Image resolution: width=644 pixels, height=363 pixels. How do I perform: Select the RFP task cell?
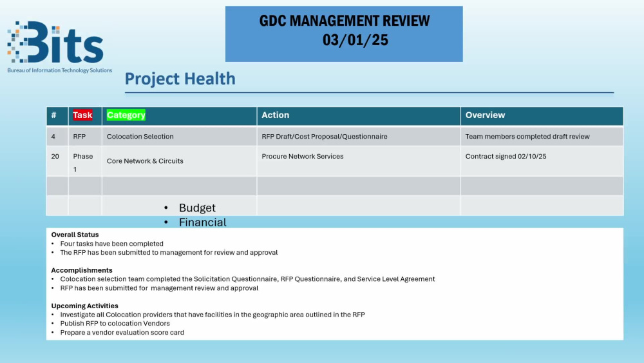click(x=85, y=137)
